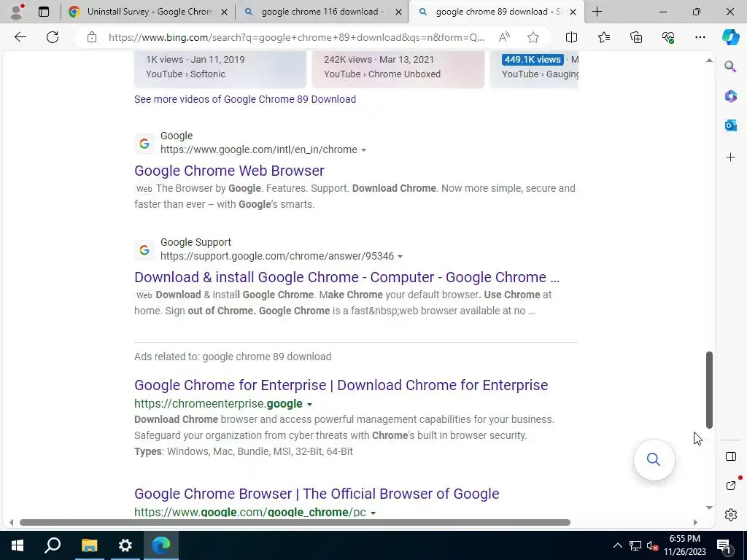The height and width of the screenshot is (560, 747).
Task: Open See more videos of Google Chrome 89 Download
Action: coord(245,99)
